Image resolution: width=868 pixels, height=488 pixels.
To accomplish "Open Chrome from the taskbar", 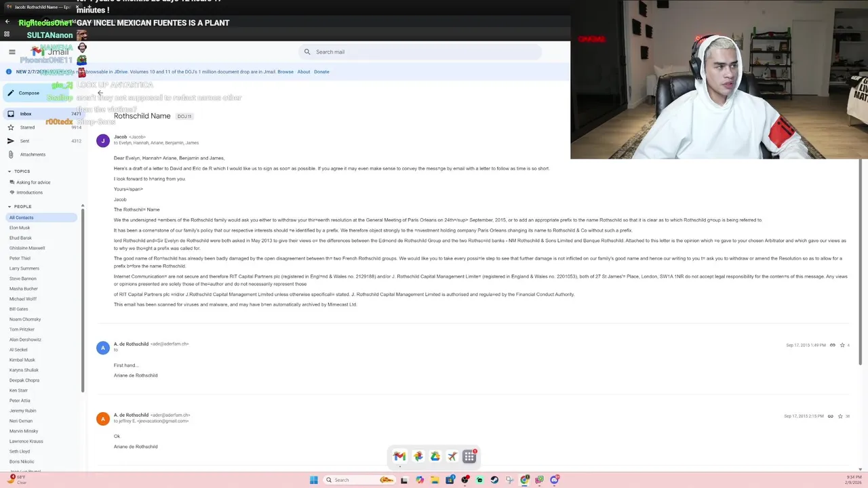I will [524, 480].
